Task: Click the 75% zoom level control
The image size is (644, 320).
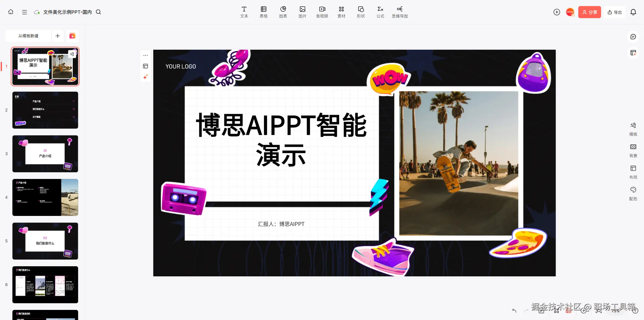Action: (x=615, y=311)
